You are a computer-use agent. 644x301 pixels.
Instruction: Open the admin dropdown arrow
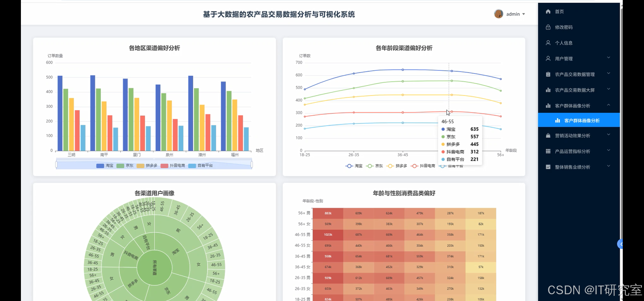(x=524, y=14)
